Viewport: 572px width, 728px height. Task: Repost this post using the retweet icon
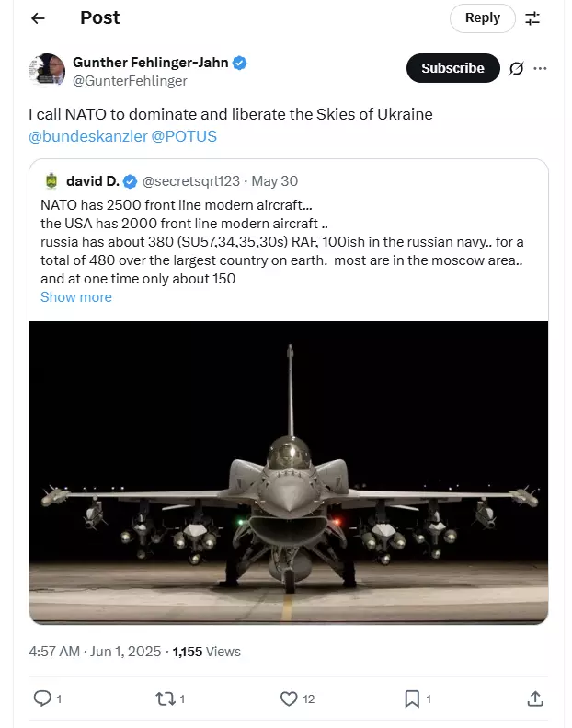pos(166,699)
